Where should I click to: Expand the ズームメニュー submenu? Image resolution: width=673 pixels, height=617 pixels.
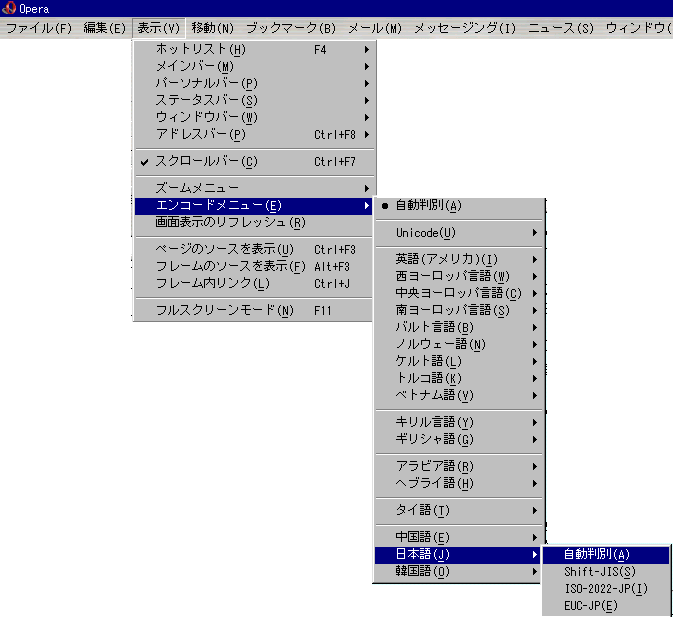click(253, 188)
